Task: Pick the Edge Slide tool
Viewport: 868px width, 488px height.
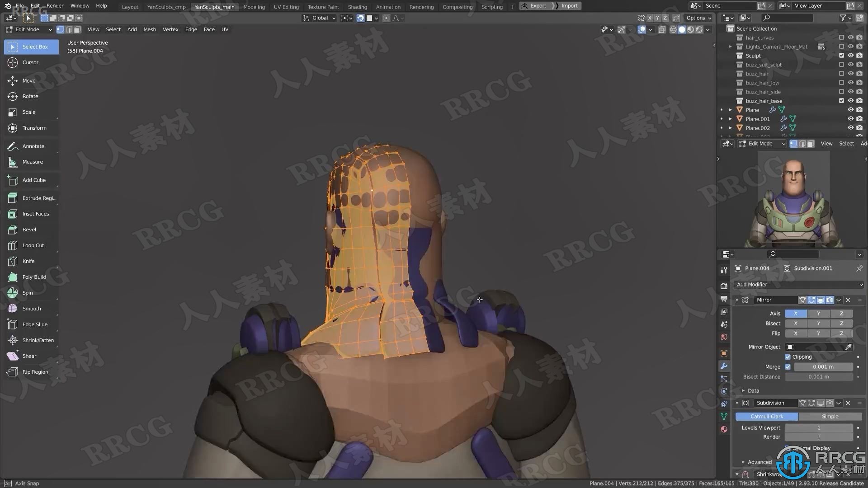Action: pyautogui.click(x=31, y=324)
